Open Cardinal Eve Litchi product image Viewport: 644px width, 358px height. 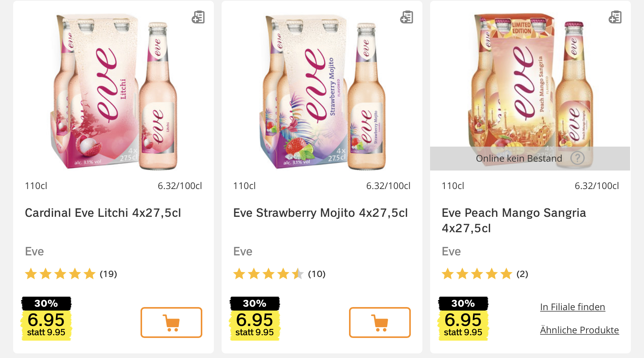(x=114, y=93)
